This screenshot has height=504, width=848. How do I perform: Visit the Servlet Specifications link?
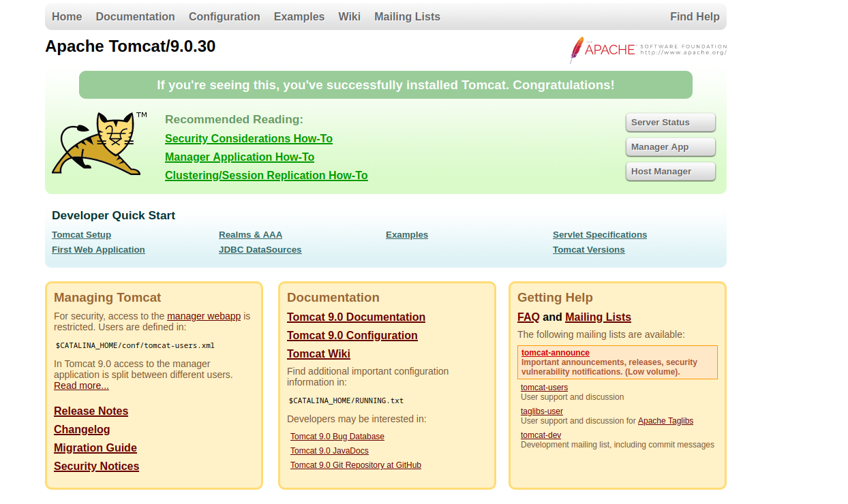coord(599,235)
